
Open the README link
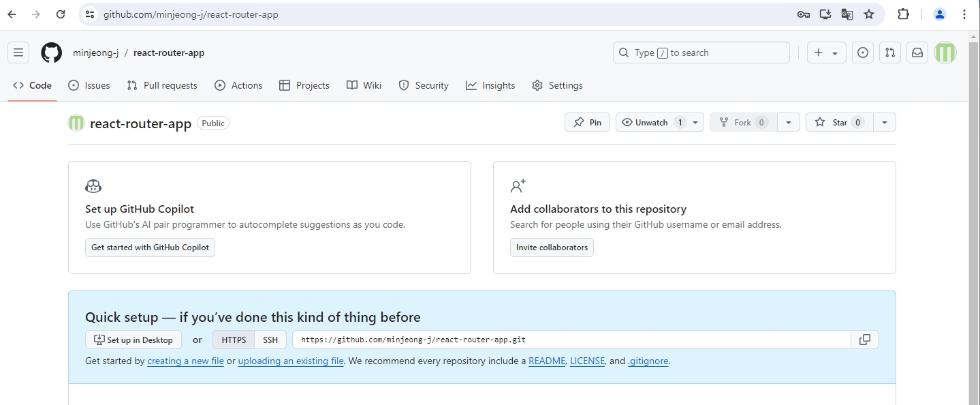pos(547,361)
